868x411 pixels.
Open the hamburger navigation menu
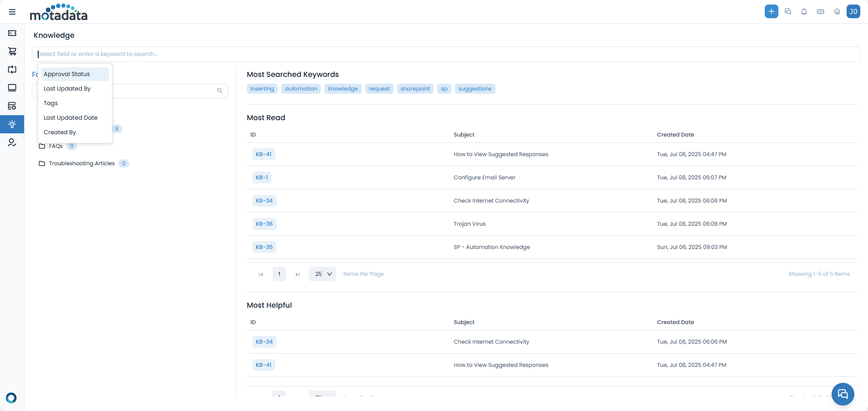(12, 12)
